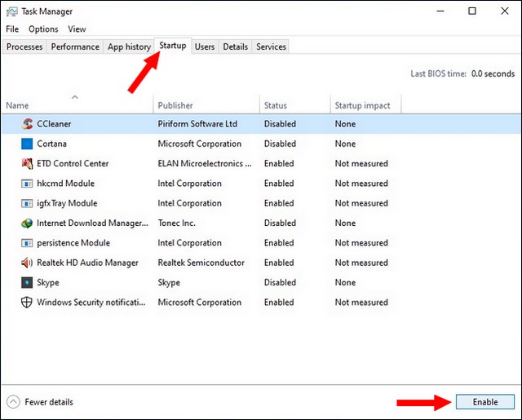Collapse view with Fewer details arrow
The width and height of the screenshot is (522, 420).
13,402
